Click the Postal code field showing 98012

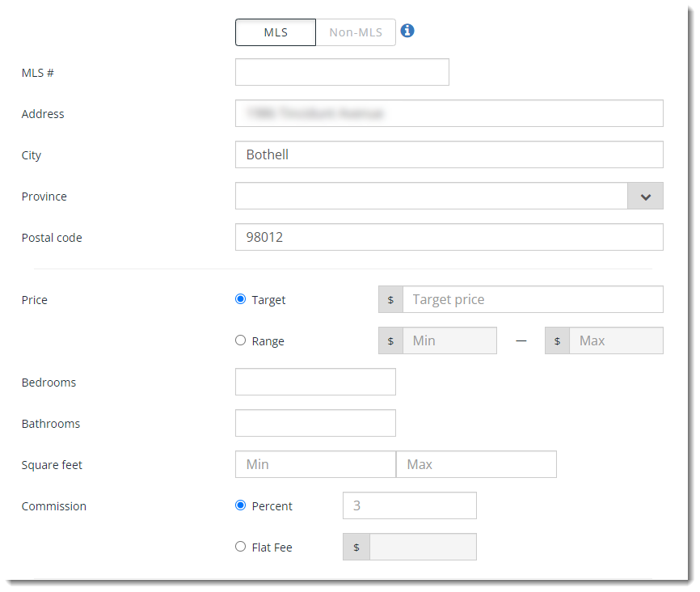point(449,237)
